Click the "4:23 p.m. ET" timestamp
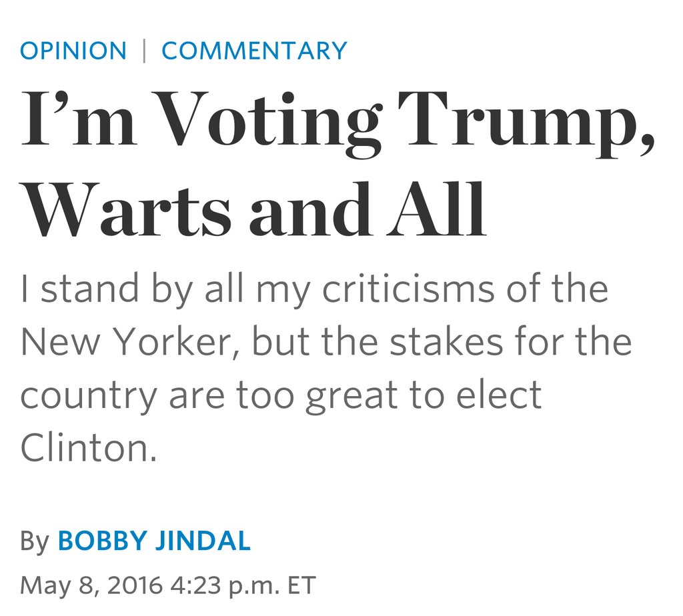 [x=241, y=585]
